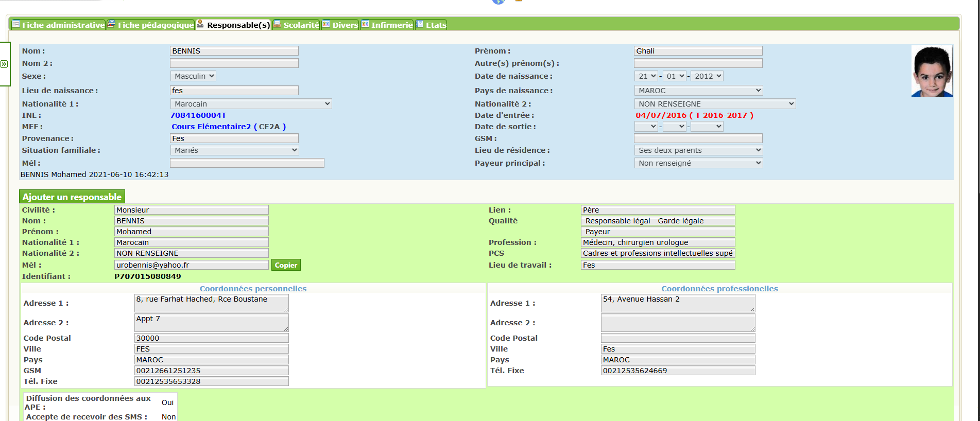The width and height of the screenshot is (980, 421).
Task: Click the person icon on Responsable(s) tab
Action: (x=200, y=24)
